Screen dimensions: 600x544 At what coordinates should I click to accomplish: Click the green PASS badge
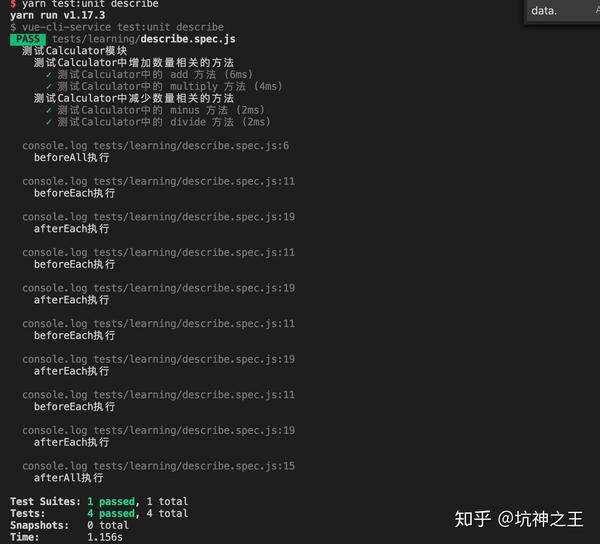click(28, 39)
